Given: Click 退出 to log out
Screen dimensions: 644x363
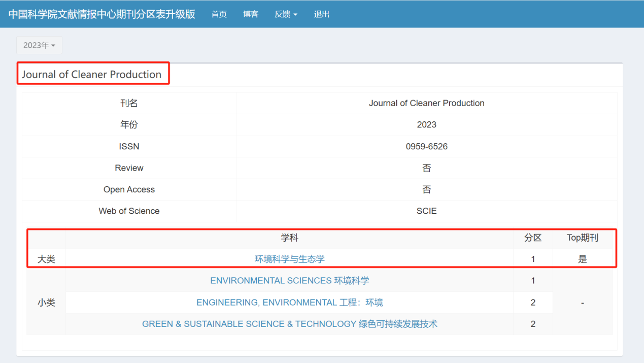Looking at the screenshot, I should click(x=322, y=14).
